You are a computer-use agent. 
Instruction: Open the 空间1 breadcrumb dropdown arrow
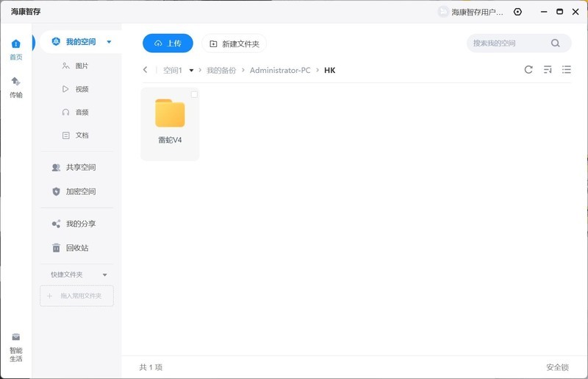click(x=191, y=70)
